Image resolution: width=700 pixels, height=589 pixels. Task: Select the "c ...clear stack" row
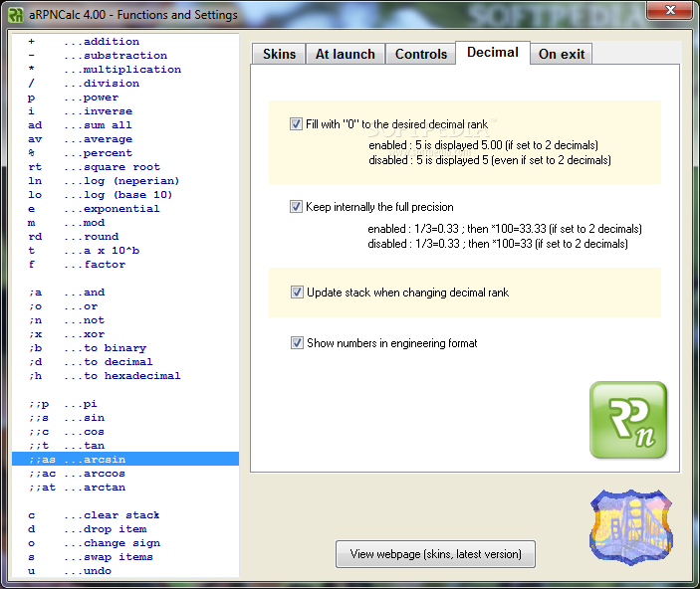(125, 515)
